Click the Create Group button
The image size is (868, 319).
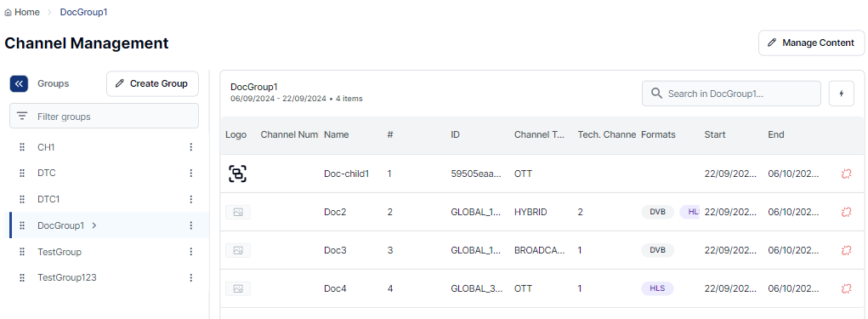tap(152, 83)
